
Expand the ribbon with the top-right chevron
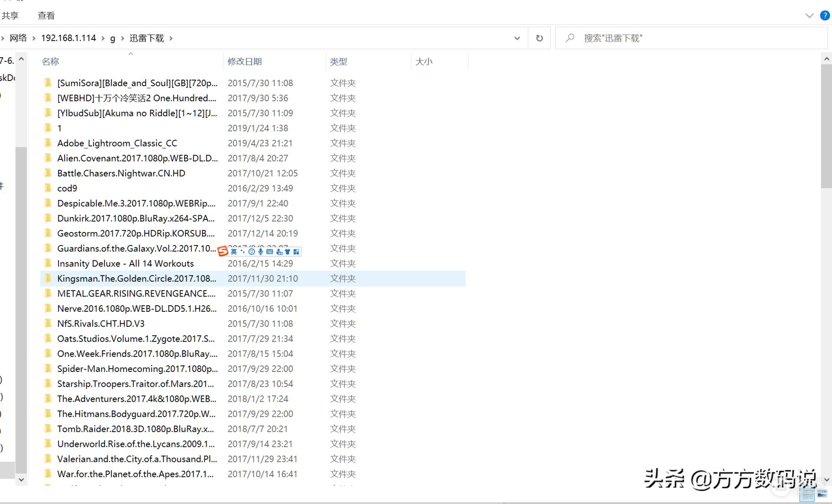coord(809,16)
